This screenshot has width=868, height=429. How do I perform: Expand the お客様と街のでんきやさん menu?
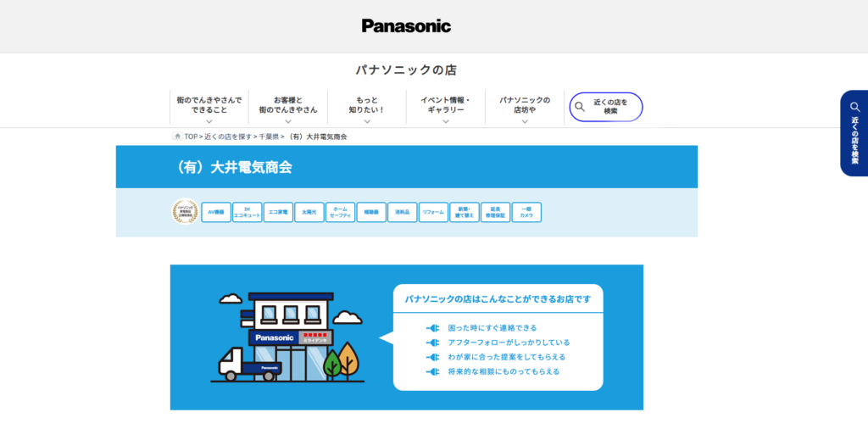(x=287, y=108)
